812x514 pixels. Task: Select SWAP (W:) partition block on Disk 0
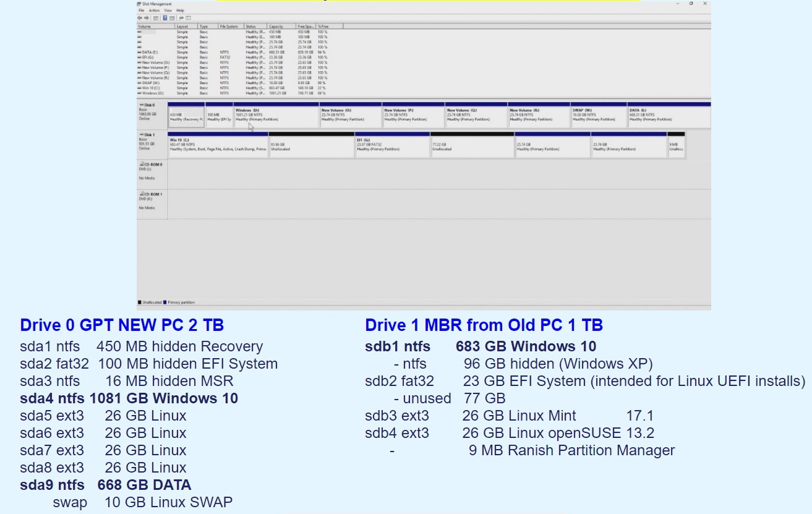point(599,115)
